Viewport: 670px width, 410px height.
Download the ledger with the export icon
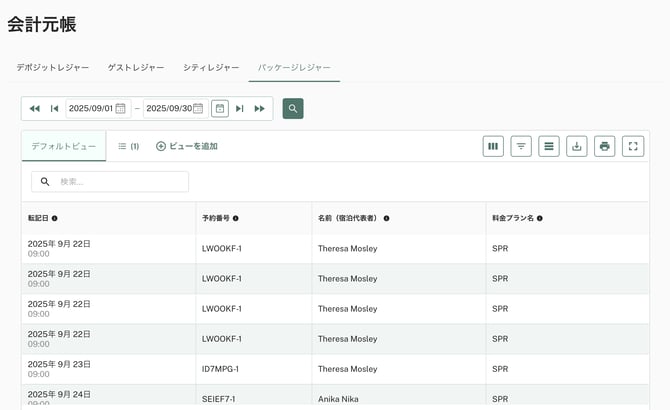(x=577, y=147)
